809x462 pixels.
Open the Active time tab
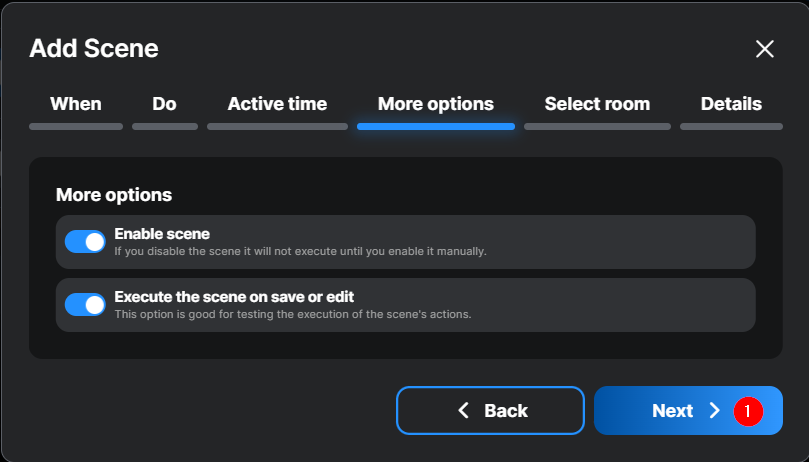pos(277,104)
